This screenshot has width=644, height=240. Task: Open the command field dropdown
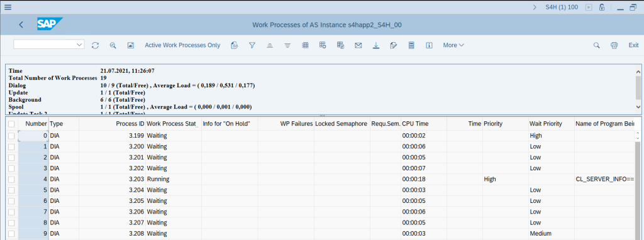(80, 45)
